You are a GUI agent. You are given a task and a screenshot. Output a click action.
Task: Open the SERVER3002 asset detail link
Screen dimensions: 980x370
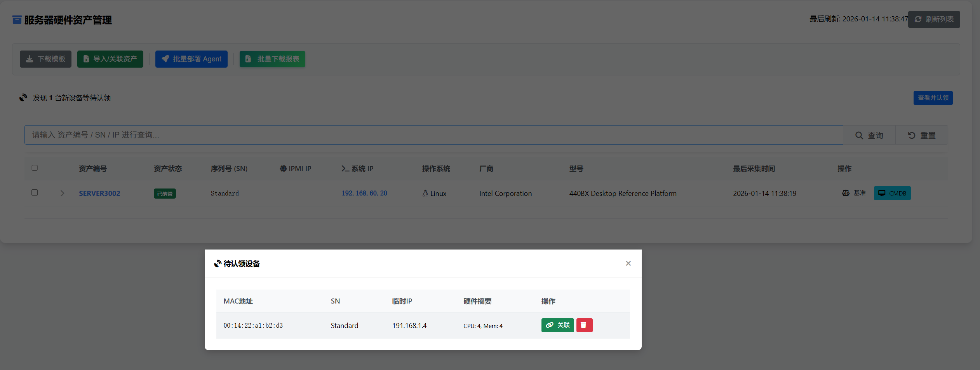pyautogui.click(x=99, y=193)
